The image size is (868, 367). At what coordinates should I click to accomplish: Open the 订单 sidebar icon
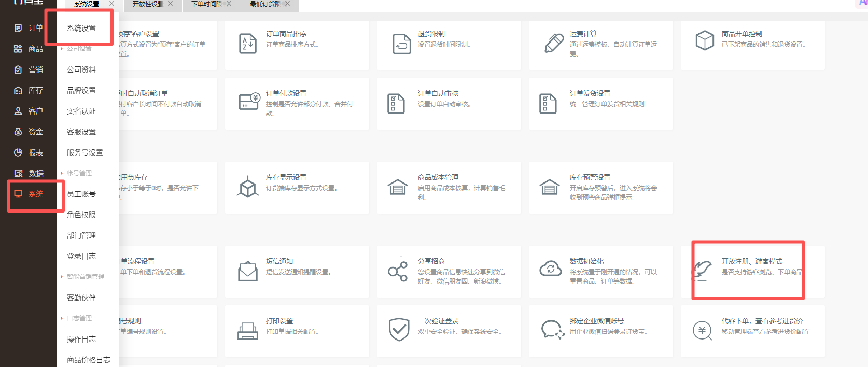(18, 28)
